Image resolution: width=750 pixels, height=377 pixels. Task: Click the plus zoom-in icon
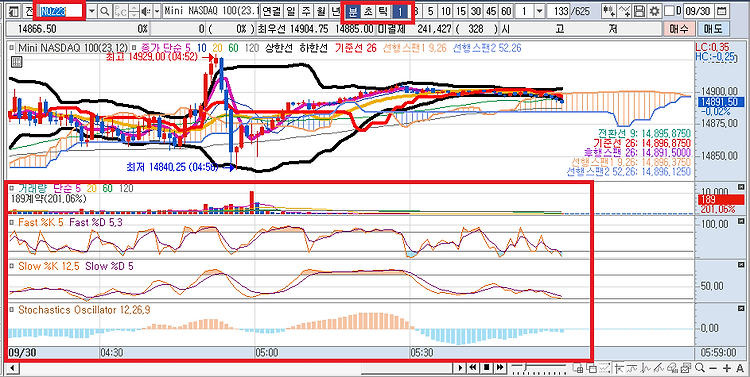[x=727, y=367]
